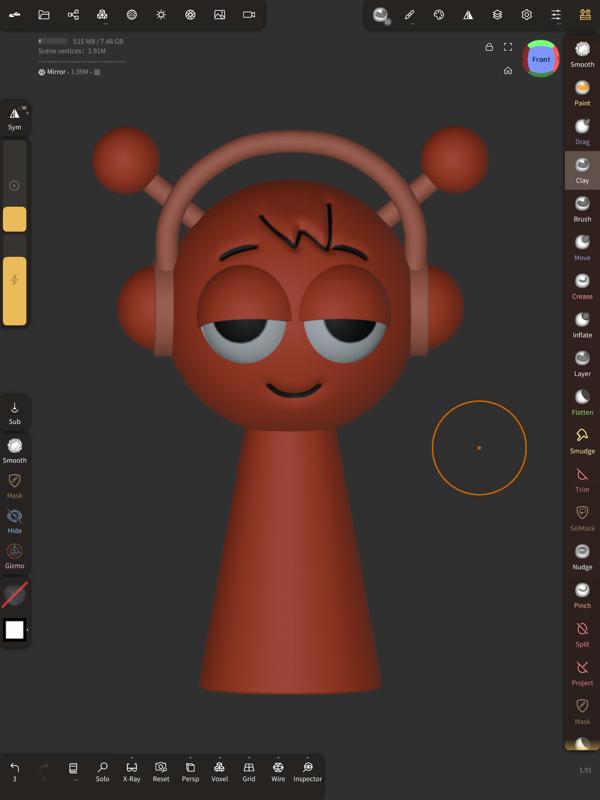Open the history book icon
600x800 pixels.
[73, 770]
